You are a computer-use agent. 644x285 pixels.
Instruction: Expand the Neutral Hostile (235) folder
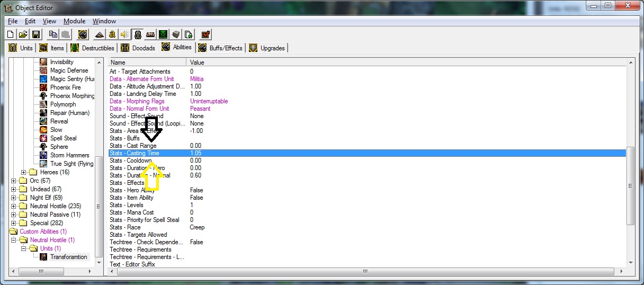(14, 206)
